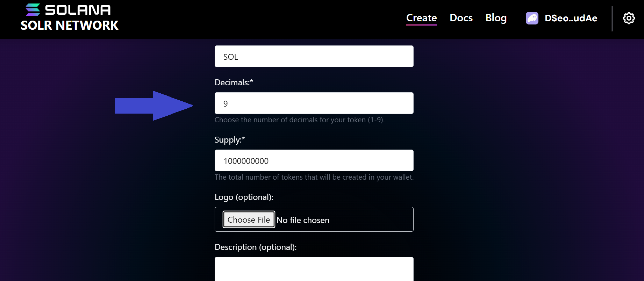Select the value 9 in Decimals
644x281 pixels.
(226, 103)
